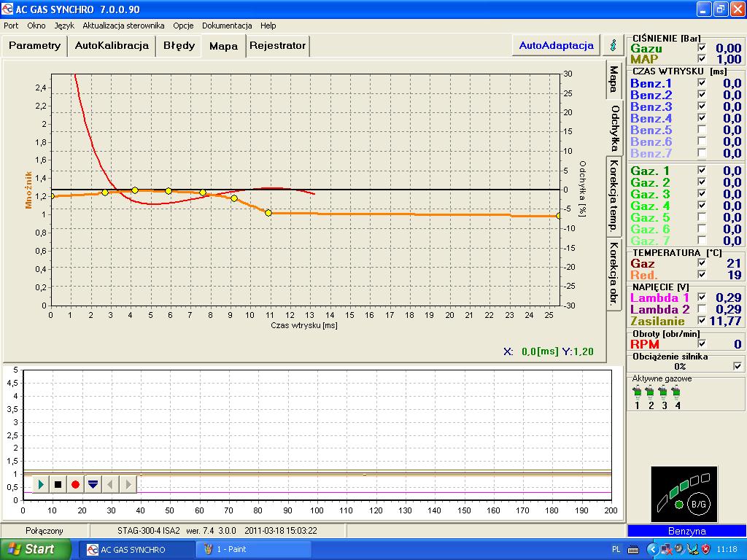Enable the Gaz. 6 checkbox

coord(701,228)
